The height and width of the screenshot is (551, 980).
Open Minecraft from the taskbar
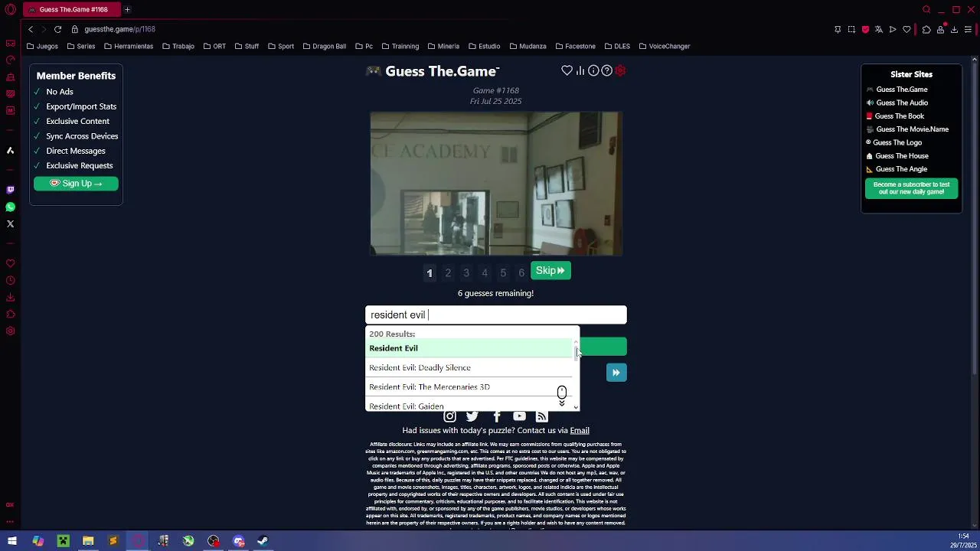click(x=63, y=541)
